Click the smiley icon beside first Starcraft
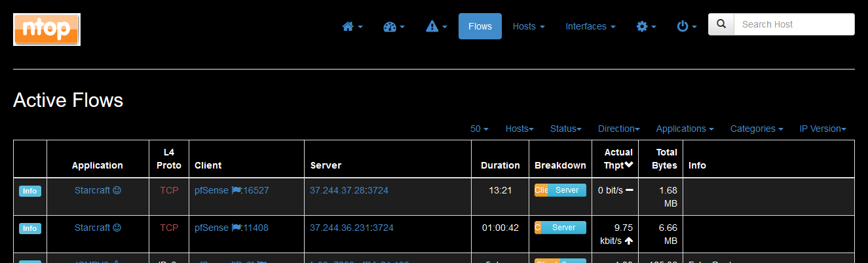Image resolution: width=868 pixels, height=263 pixels. 117,190
